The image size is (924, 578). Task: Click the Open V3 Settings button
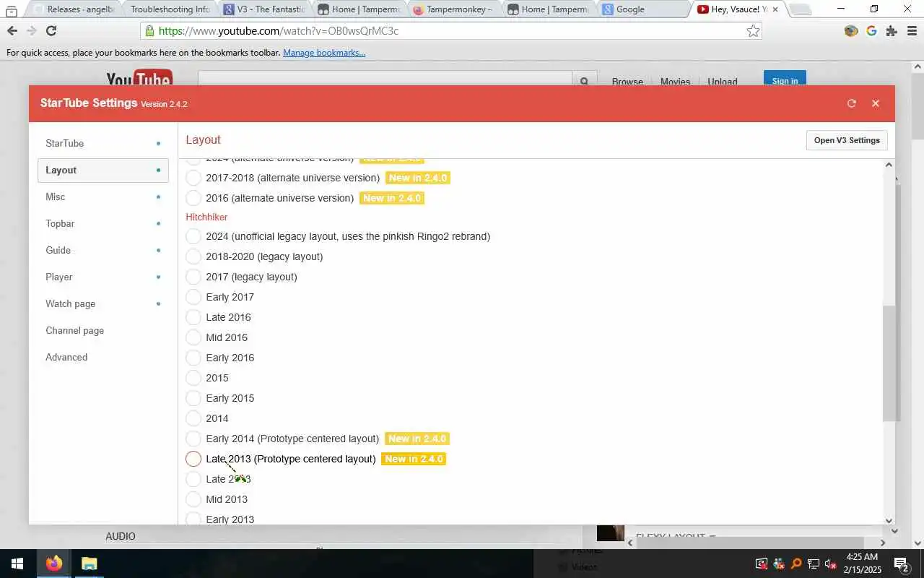[847, 140]
